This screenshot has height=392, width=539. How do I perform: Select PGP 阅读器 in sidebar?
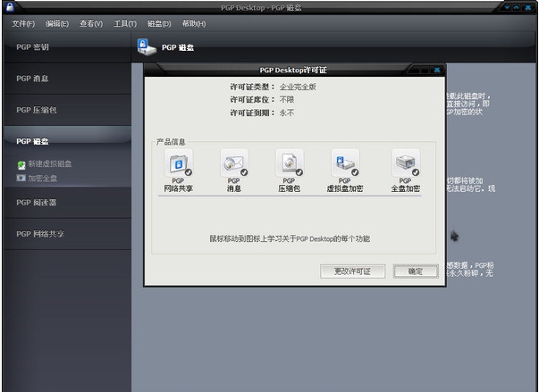click(x=67, y=203)
